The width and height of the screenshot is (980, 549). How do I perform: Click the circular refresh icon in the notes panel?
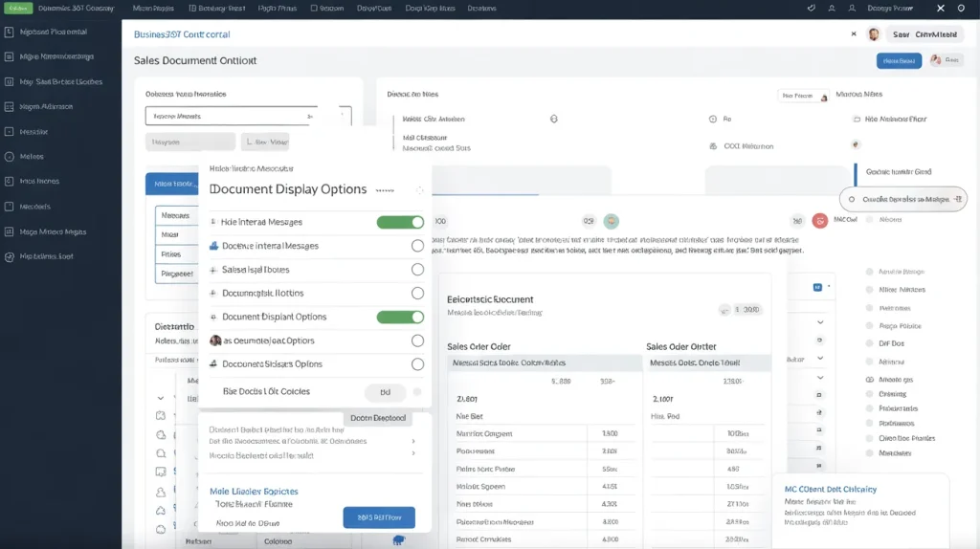pos(554,119)
